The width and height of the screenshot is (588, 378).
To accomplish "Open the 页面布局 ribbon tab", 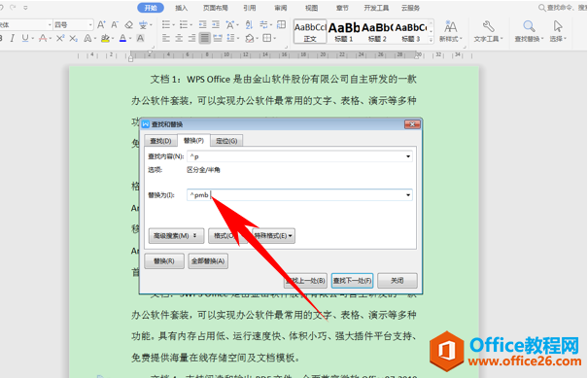I will tap(216, 8).
